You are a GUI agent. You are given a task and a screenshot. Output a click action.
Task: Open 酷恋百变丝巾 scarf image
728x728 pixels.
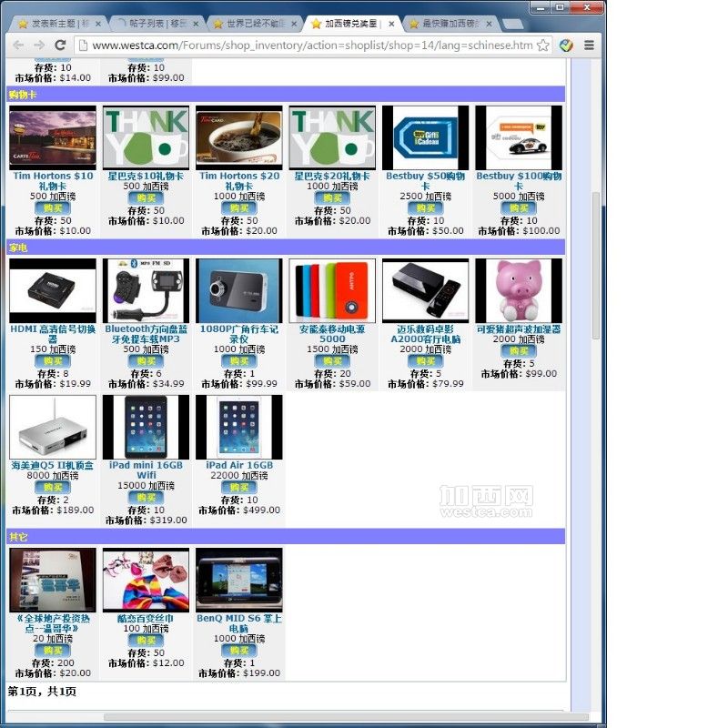(147, 581)
